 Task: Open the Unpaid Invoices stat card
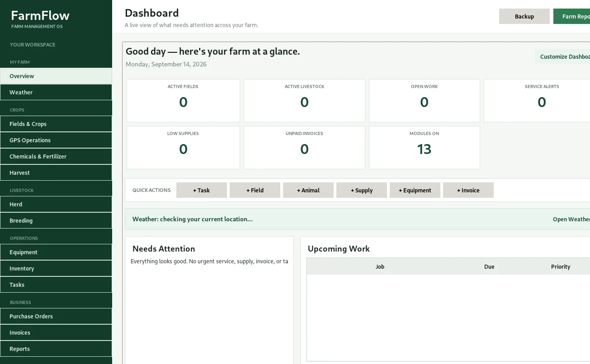pos(304,148)
